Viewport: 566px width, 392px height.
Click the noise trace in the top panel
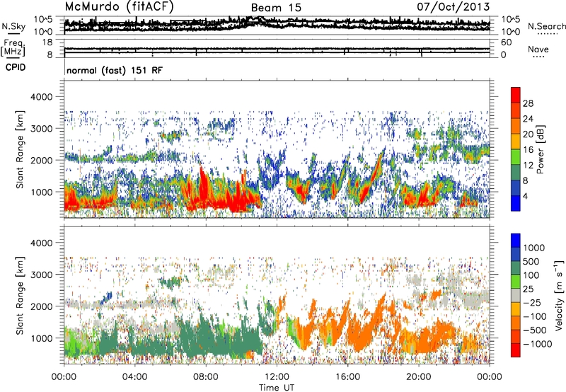tap(277, 23)
